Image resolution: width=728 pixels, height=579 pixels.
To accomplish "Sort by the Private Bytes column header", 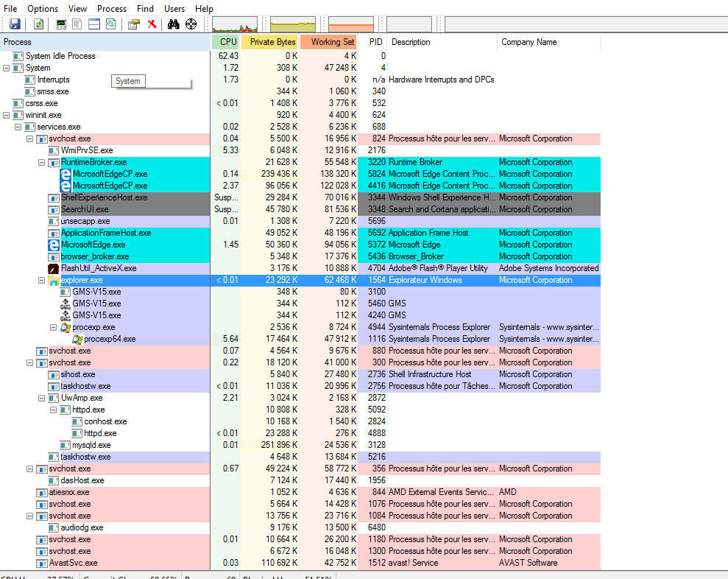I will [269, 42].
